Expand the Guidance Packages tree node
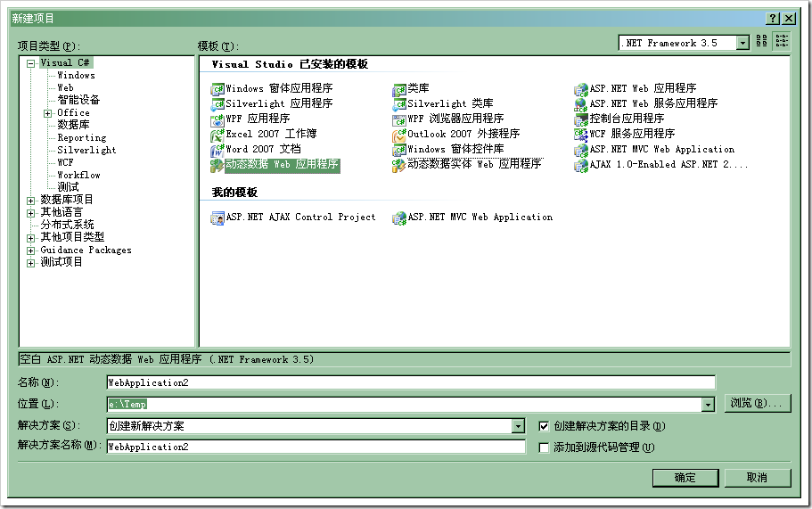812x509 pixels. coord(31,250)
